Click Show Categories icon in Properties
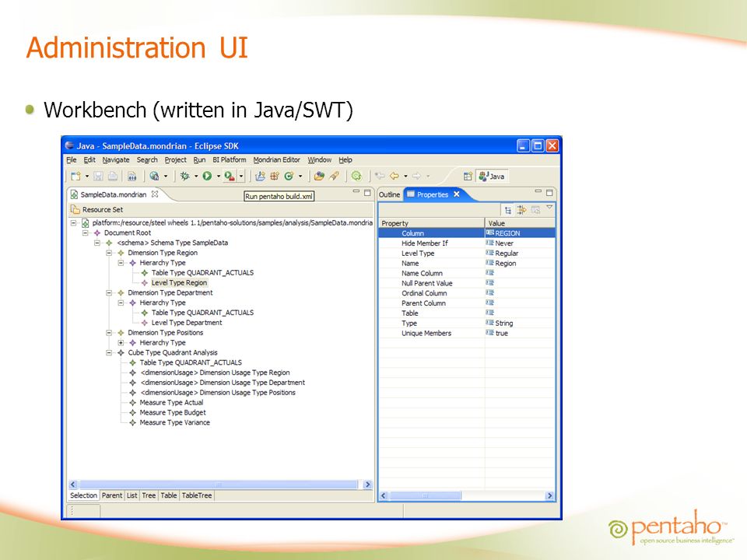 pos(508,210)
